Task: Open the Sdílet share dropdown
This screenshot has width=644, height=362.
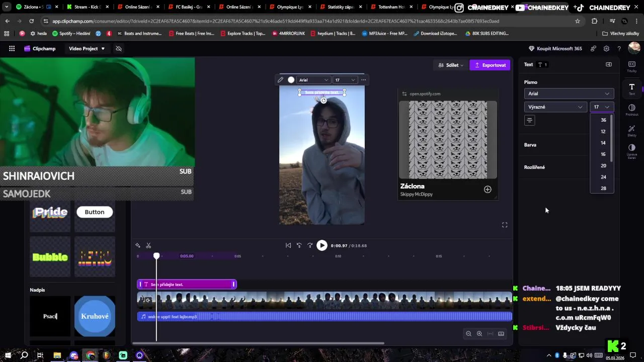Action: point(451,65)
